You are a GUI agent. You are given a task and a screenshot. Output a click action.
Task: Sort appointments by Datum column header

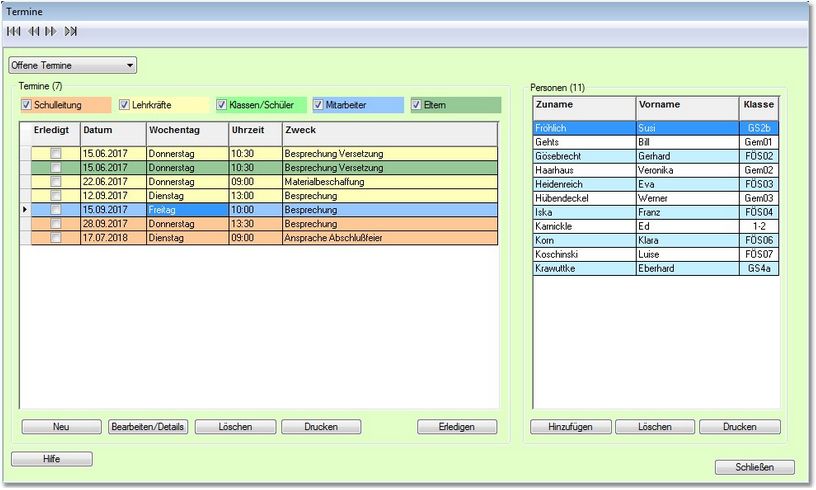coord(112,133)
